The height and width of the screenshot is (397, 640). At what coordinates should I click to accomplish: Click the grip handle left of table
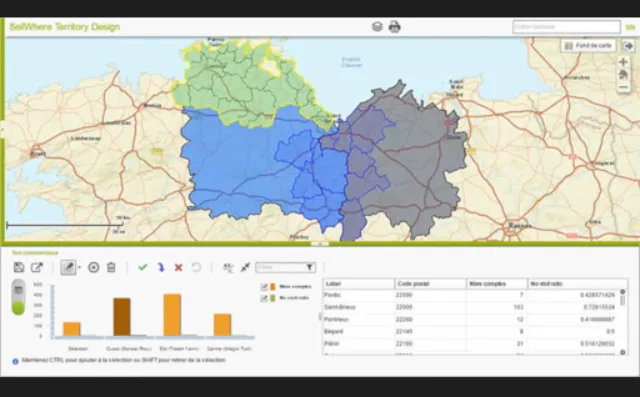320,317
